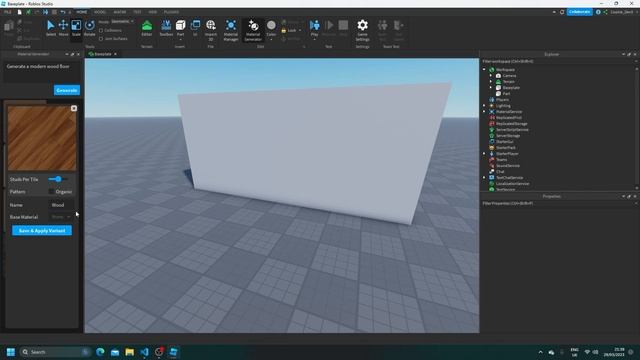Expand the Lighting node in Explorer
Screen dimensions: 640x360
[x=484, y=106]
